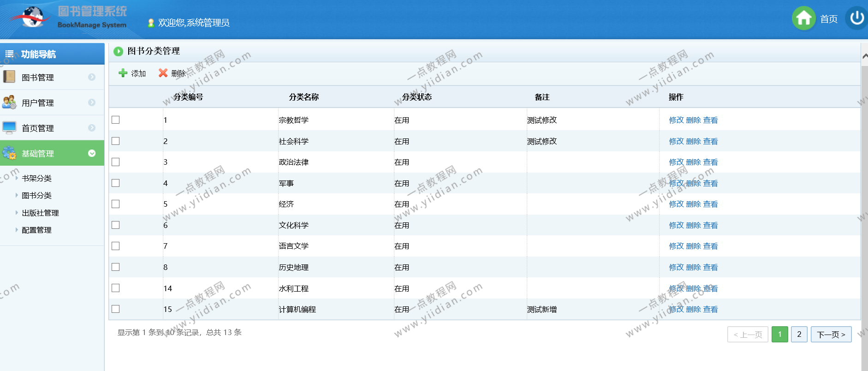Click the vertical scrollbar up arrow
The height and width of the screenshot is (371, 868).
click(865, 56)
